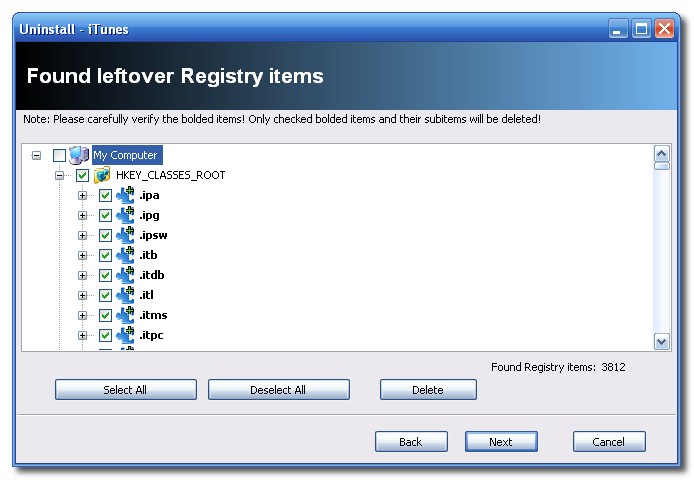Click the Select All button
694x480 pixels.
pyautogui.click(x=126, y=390)
